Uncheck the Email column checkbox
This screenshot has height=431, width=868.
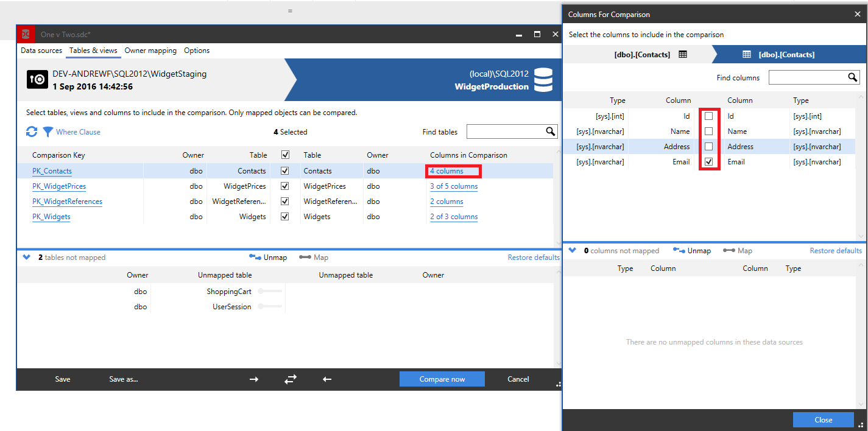click(x=708, y=162)
